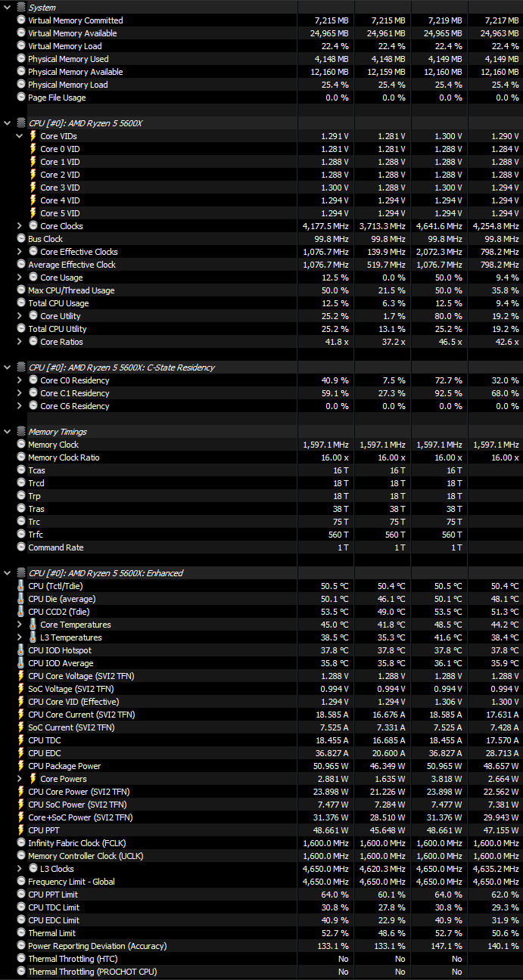This screenshot has height=980, width=523.
Task: Select the CPU PPT Limit row label
Action: point(53,895)
